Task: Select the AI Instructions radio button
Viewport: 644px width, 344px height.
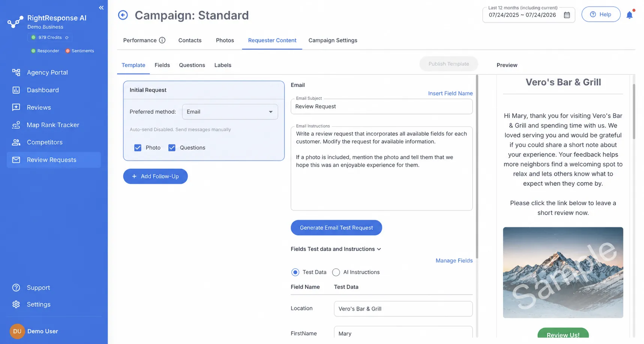Action: [x=336, y=272]
